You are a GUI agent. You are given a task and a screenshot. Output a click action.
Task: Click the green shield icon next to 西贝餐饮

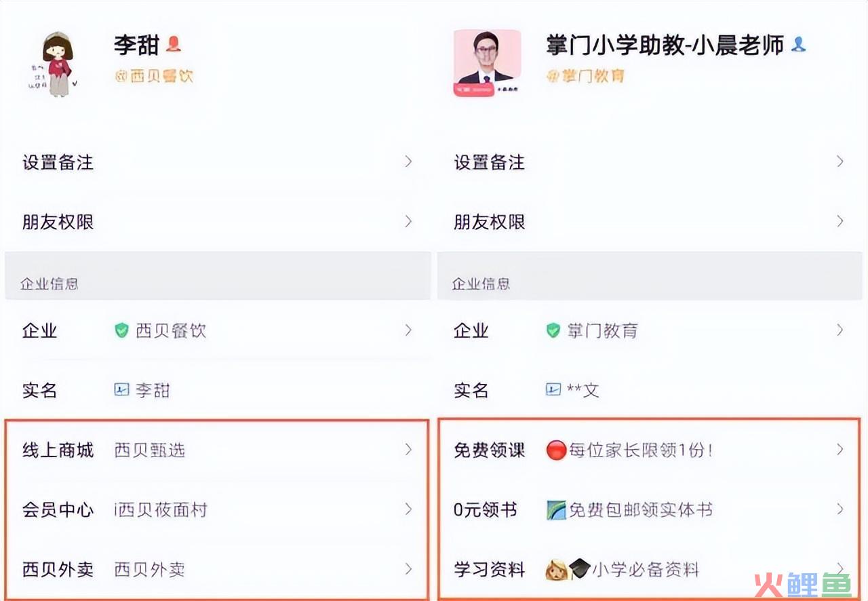point(121,330)
